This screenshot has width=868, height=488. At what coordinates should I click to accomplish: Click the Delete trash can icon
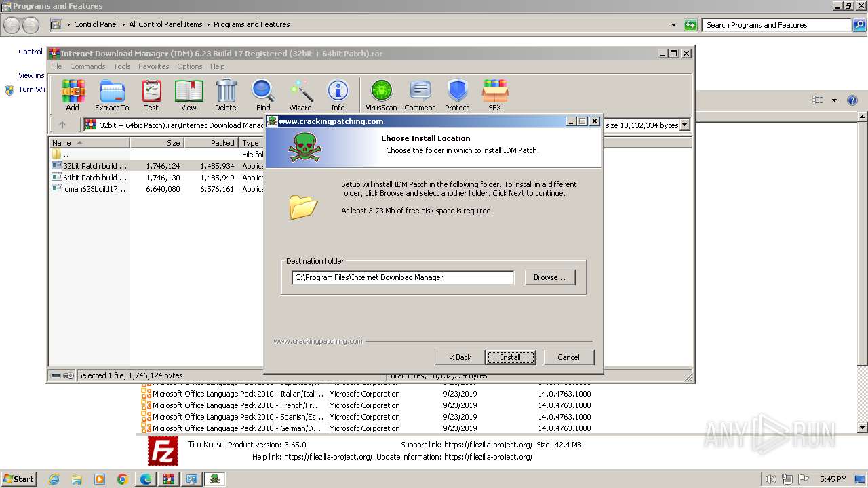point(226,95)
